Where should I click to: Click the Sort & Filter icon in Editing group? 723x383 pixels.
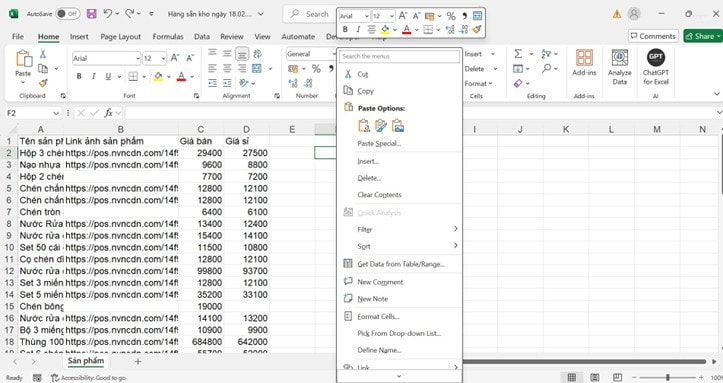546,54
